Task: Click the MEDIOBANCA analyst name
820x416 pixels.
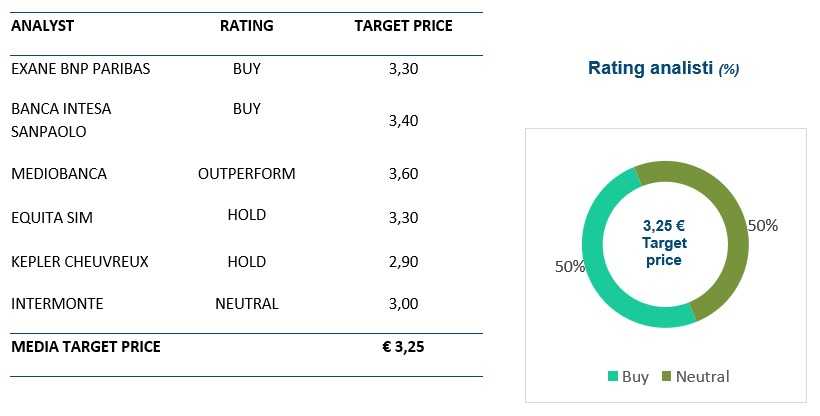Action: point(59,174)
